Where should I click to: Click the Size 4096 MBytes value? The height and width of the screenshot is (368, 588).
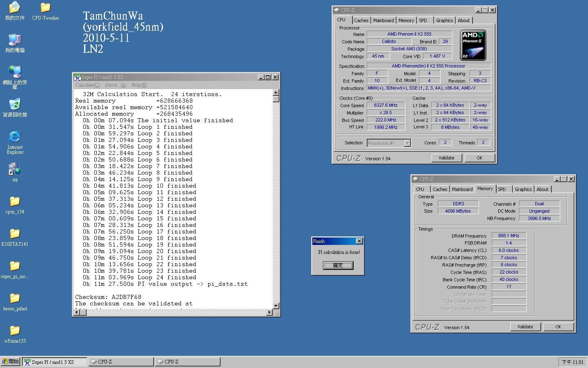[458, 211]
